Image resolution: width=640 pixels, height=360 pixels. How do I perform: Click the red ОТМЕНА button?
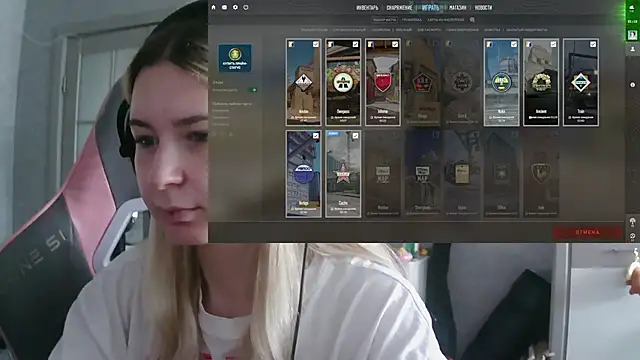[x=587, y=232]
